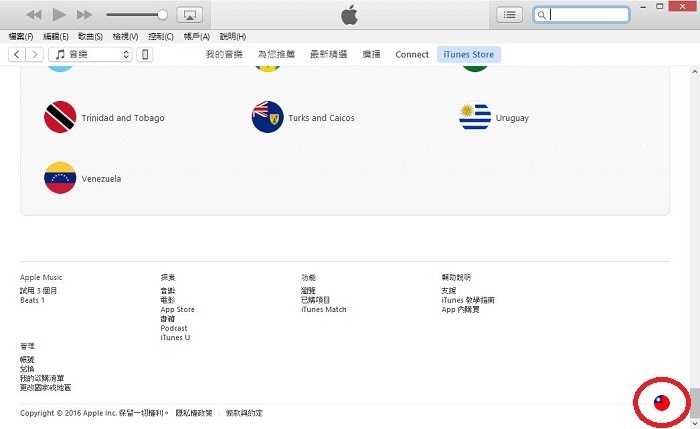Viewport: 700px width, 429px height.
Task: Click the Taiwan flag country selector icon
Action: pyautogui.click(x=662, y=403)
